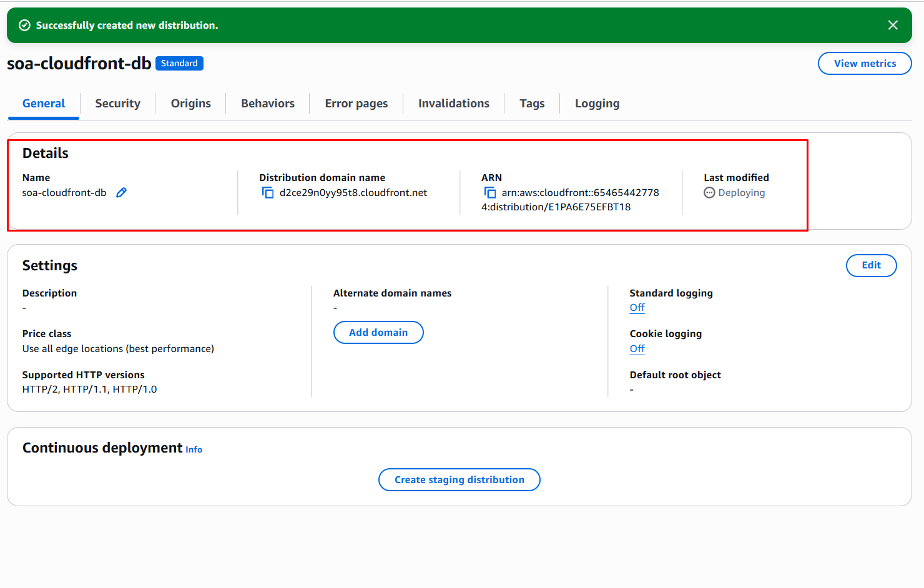Copy the distribution domain name
This screenshot has height=588, width=924.
[x=268, y=193]
